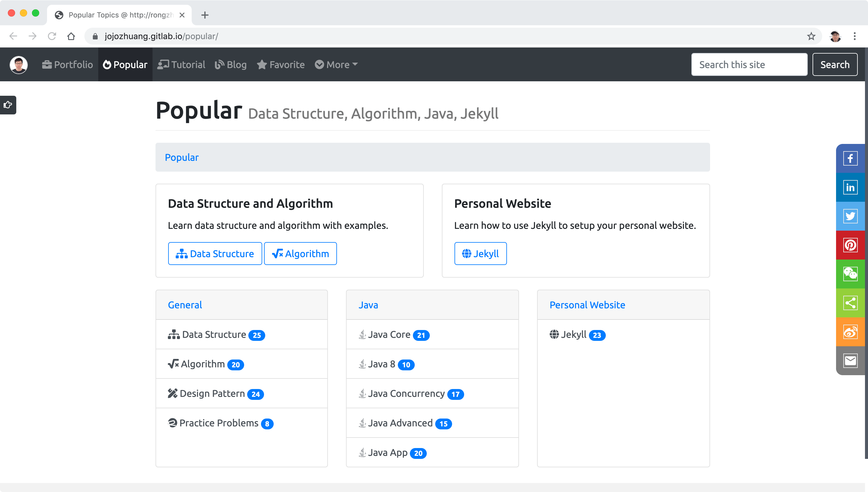This screenshot has width=868, height=492.
Task: Click in the Search this site field
Action: coord(749,64)
